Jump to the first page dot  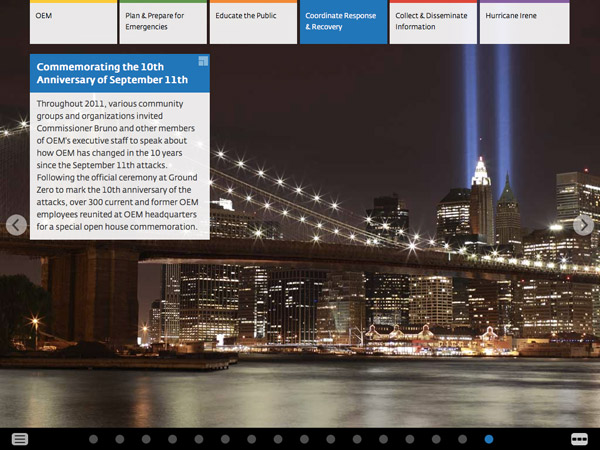[93, 439]
